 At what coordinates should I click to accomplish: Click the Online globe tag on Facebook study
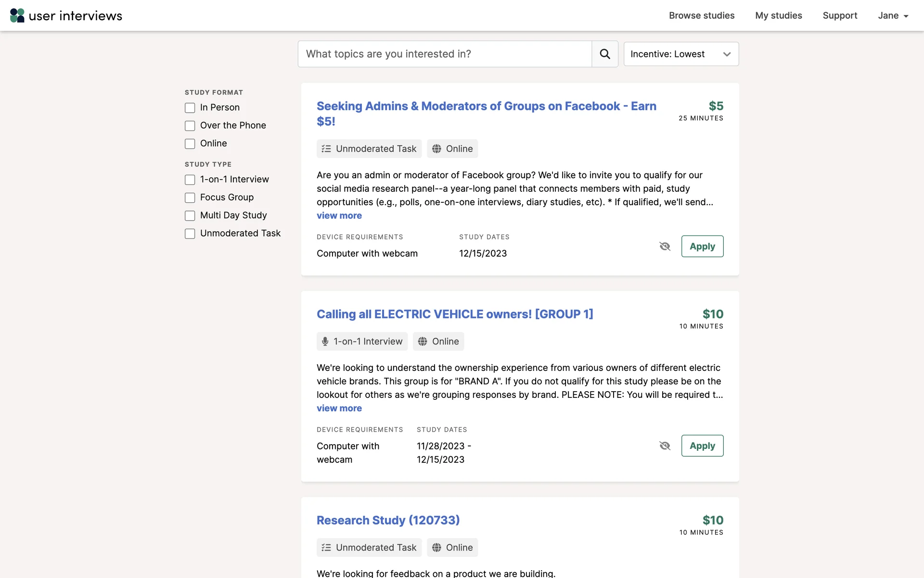[x=452, y=149]
